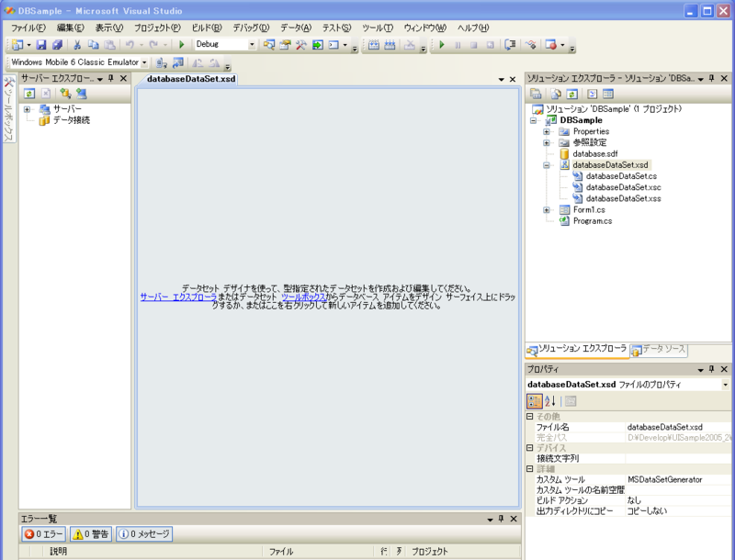The image size is (735, 560).
Task: Click Solution Explorer's Properties toolbar icon
Action: pos(536,94)
